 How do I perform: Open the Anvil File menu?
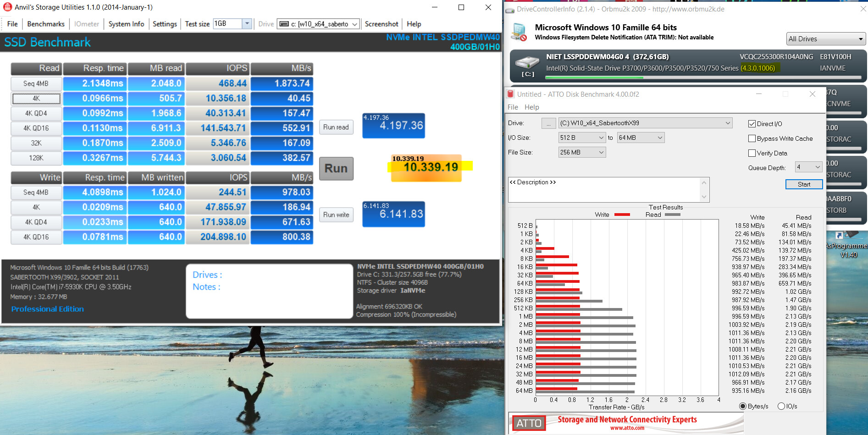[x=12, y=24]
